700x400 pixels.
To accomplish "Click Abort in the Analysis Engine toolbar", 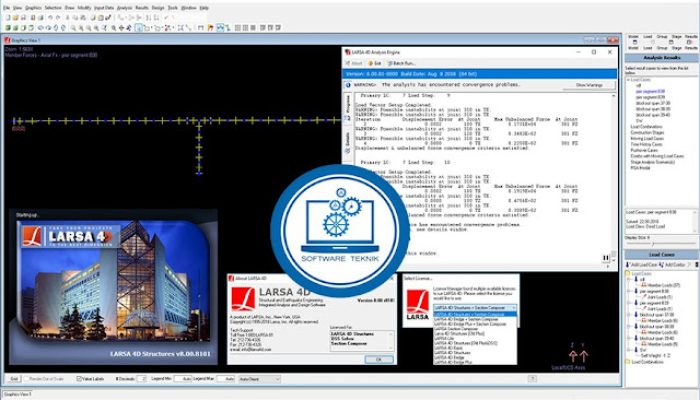I will click(x=354, y=63).
